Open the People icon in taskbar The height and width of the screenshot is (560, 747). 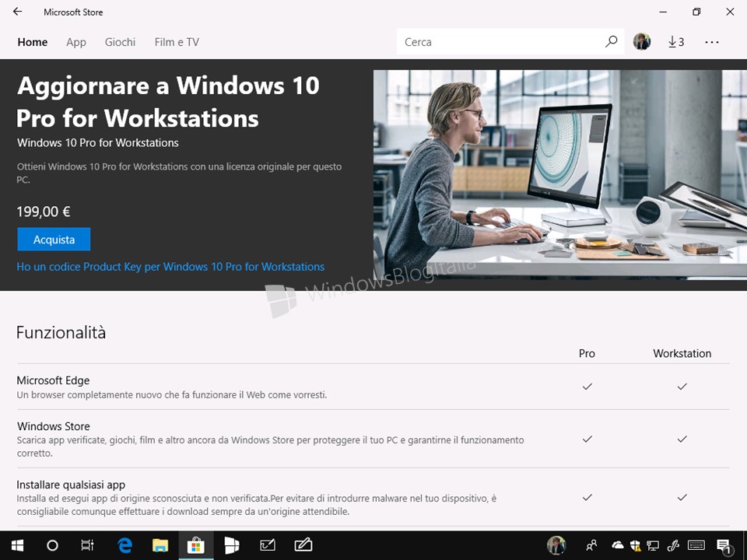pos(591,545)
